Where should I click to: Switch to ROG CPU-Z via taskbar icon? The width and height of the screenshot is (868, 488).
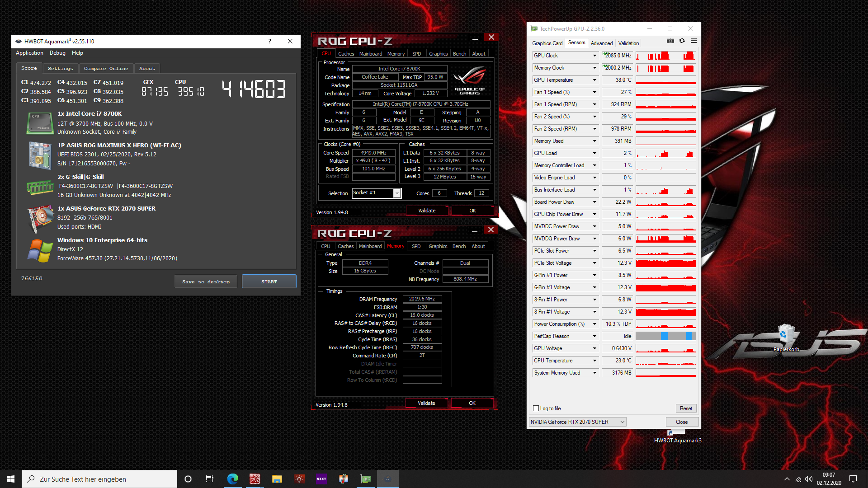tap(255, 479)
